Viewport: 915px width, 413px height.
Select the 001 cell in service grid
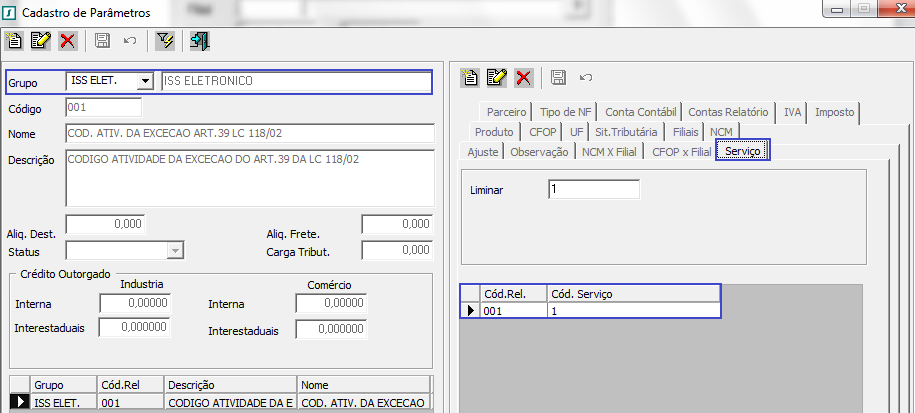[514, 311]
